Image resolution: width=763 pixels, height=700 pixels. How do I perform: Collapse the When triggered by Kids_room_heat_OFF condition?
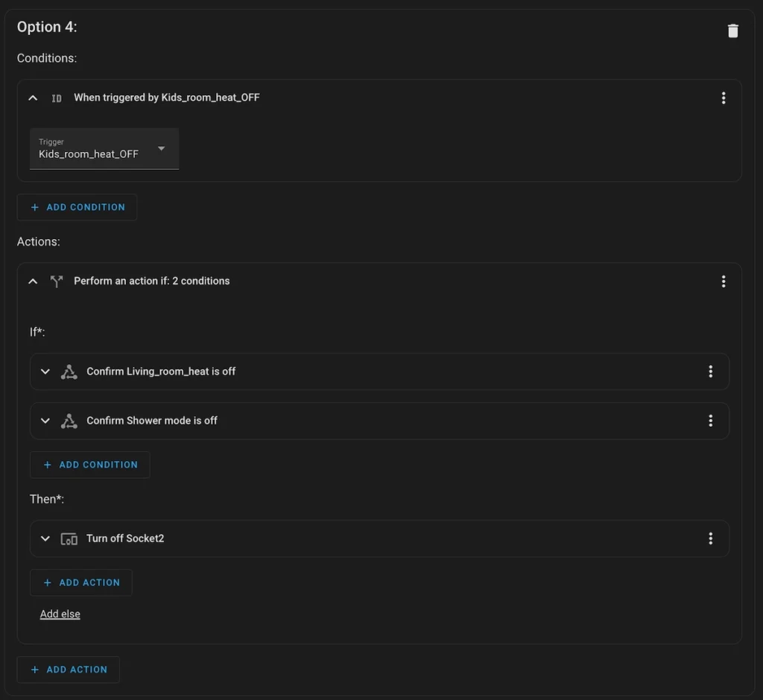coord(33,98)
